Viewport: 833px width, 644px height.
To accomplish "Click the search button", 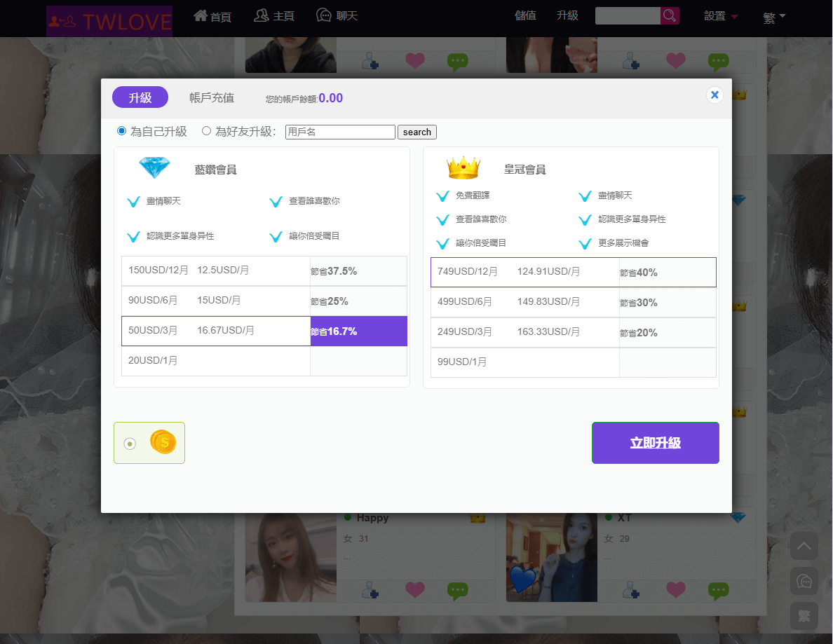I will tap(417, 132).
